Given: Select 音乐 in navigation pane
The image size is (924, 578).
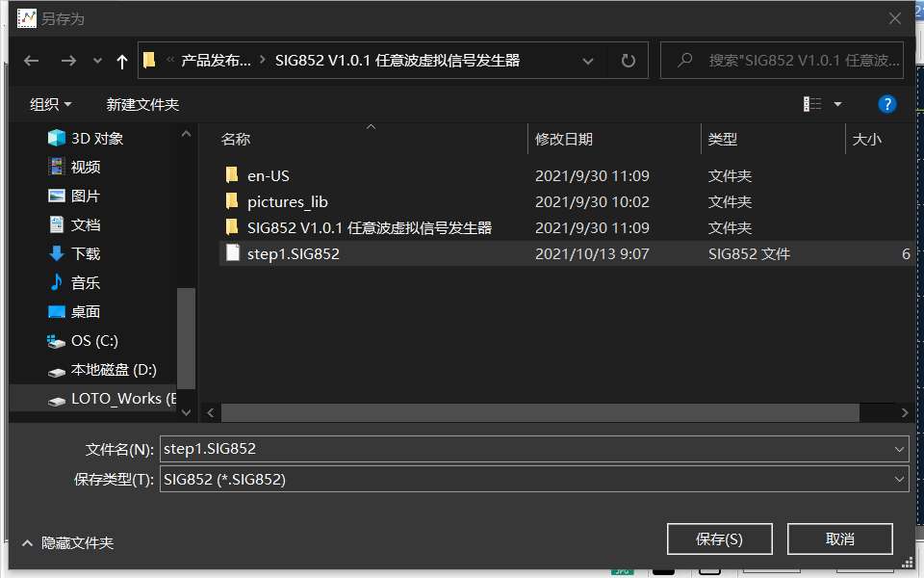Looking at the screenshot, I should tap(74, 282).
